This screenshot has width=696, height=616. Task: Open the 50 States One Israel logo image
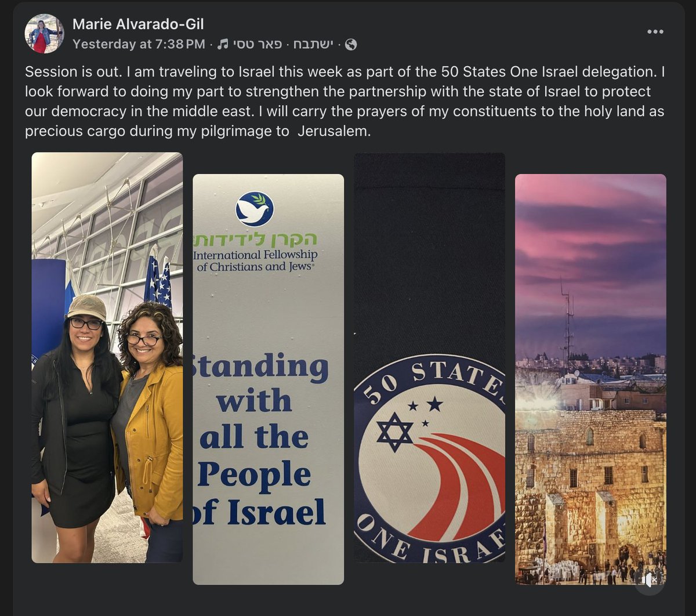[429, 357]
